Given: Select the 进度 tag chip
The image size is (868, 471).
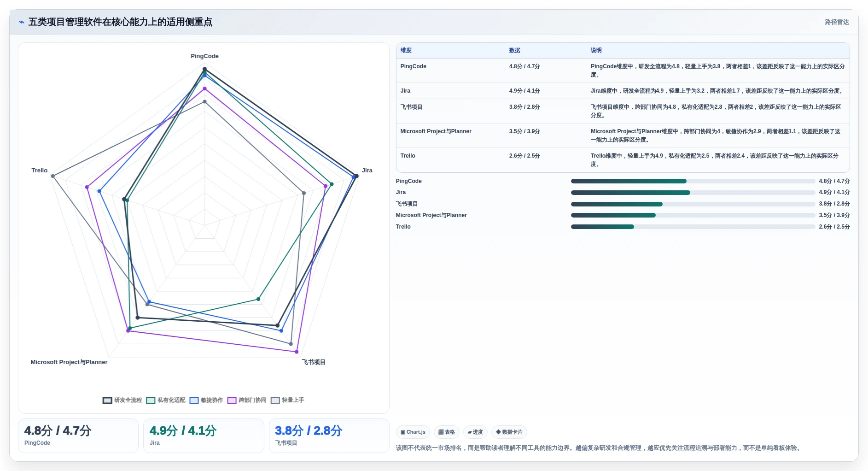Looking at the screenshot, I should pyautogui.click(x=475, y=432).
